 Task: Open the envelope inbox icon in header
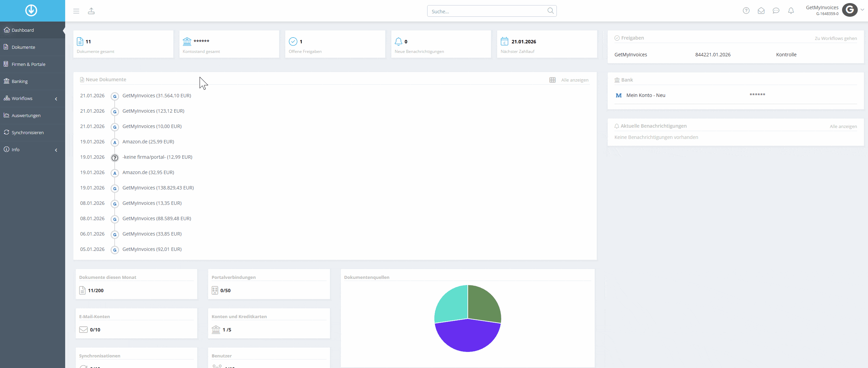click(x=761, y=11)
